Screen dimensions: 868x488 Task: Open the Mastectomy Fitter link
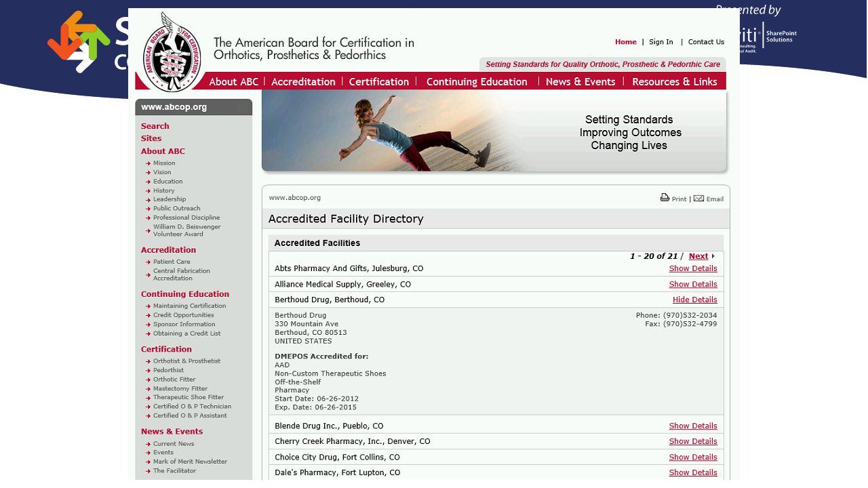(179, 388)
